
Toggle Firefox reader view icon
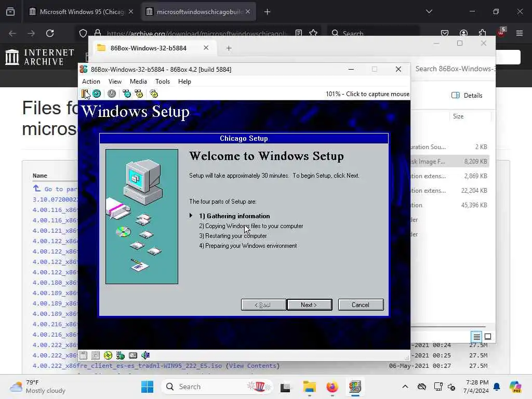click(299, 33)
